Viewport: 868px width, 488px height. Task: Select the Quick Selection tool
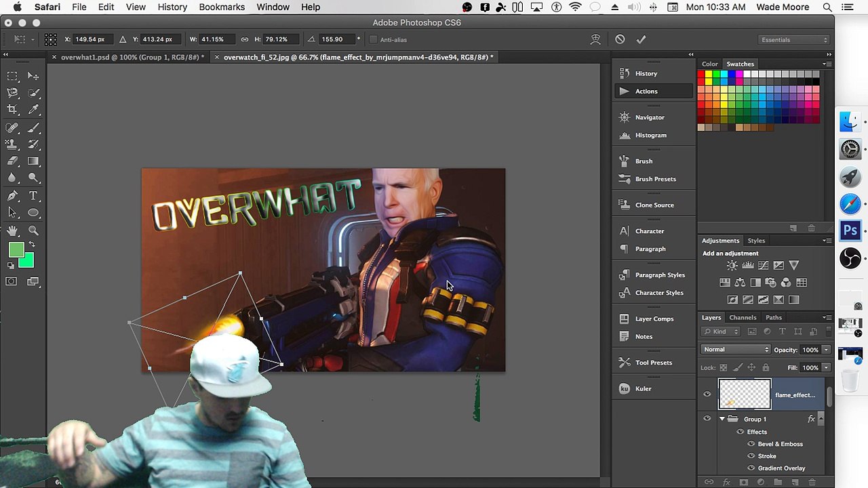pos(33,93)
